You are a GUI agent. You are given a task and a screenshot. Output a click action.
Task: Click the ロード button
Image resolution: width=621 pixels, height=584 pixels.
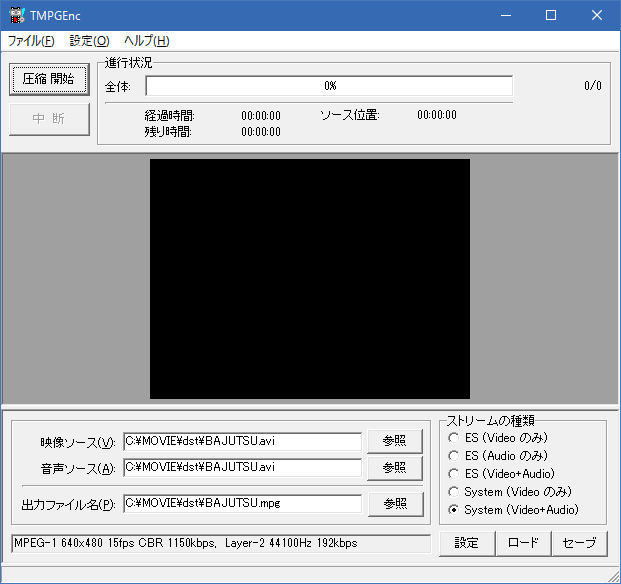[x=523, y=543]
